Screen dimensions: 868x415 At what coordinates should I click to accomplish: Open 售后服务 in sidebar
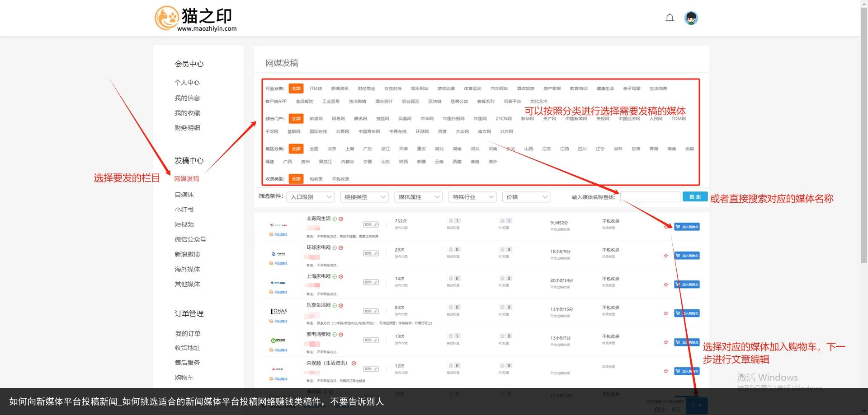pos(187,363)
